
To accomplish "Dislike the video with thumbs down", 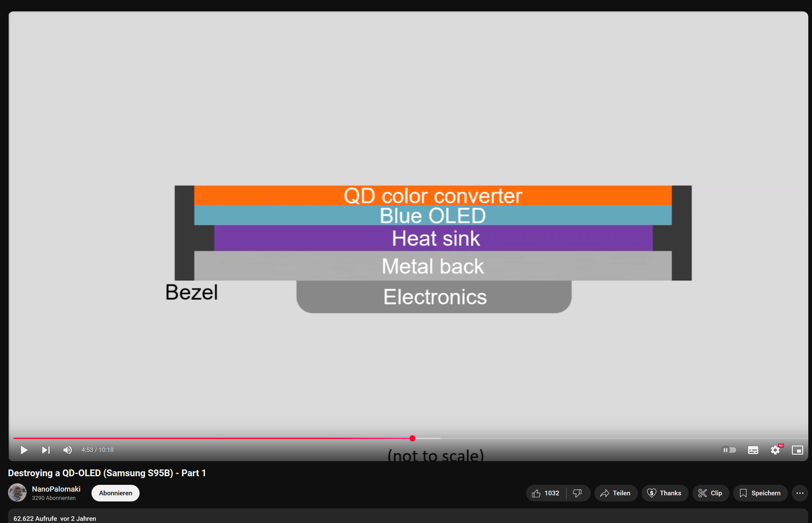I will (577, 493).
